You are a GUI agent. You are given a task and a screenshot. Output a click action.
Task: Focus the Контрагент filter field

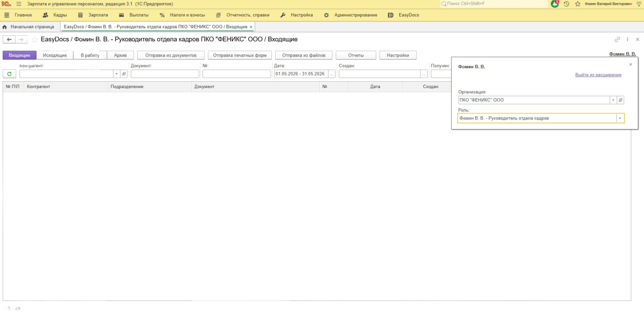tap(67, 74)
